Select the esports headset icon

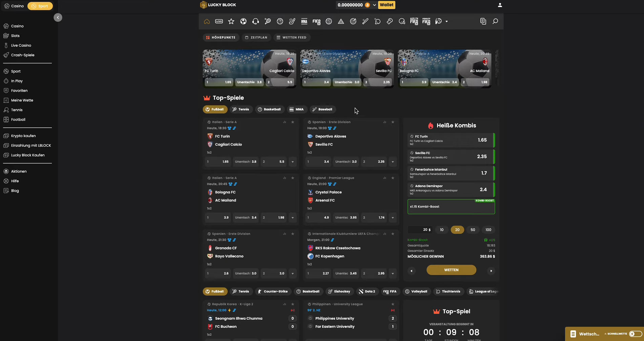255,21
